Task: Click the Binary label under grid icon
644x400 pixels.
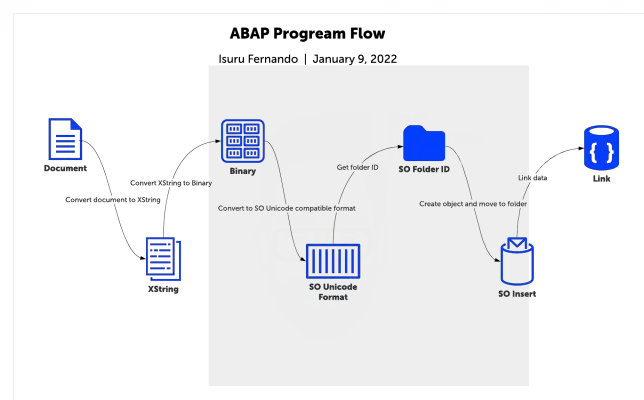Action: coord(242,171)
